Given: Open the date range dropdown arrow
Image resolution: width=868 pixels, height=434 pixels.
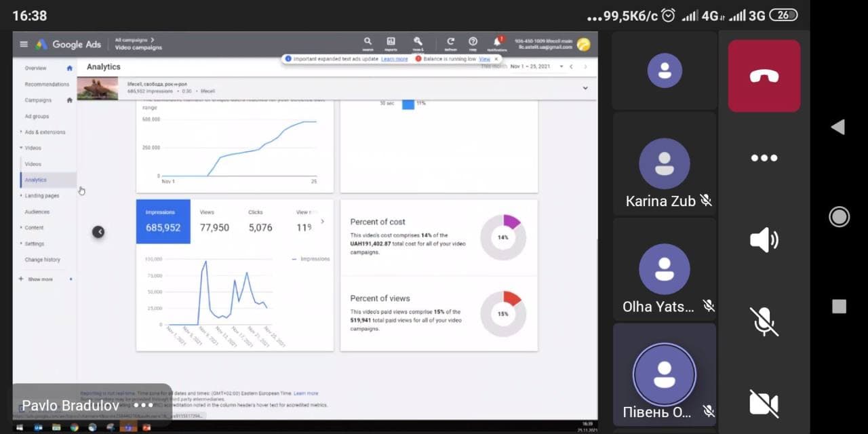Looking at the screenshot, I should pyautogui.click(x=561, y=66).
